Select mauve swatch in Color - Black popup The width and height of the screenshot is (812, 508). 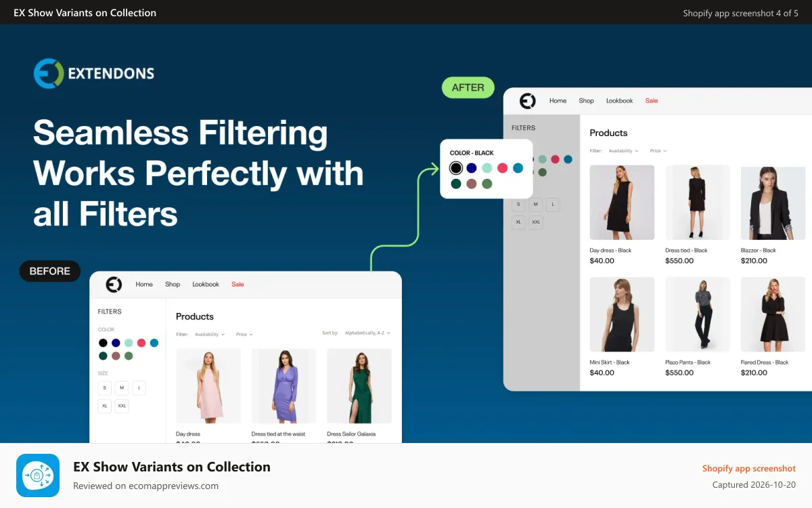click(472, 184)
